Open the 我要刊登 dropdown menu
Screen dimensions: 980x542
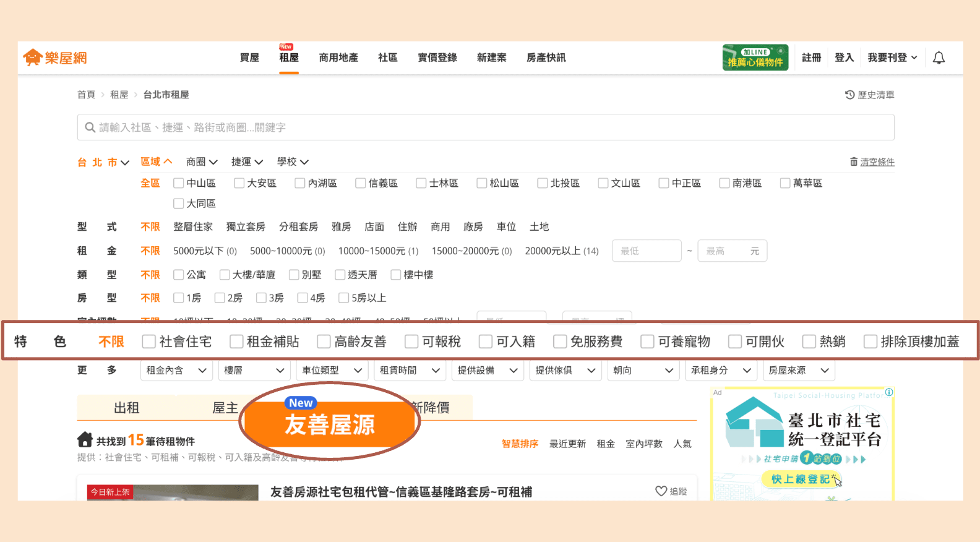(x=892, y=58)
